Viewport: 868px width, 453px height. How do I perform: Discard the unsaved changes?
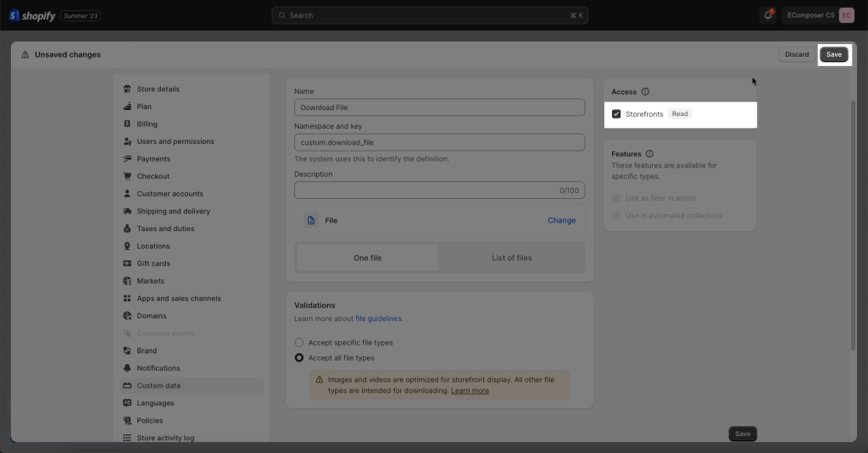(x=797, y=54)
